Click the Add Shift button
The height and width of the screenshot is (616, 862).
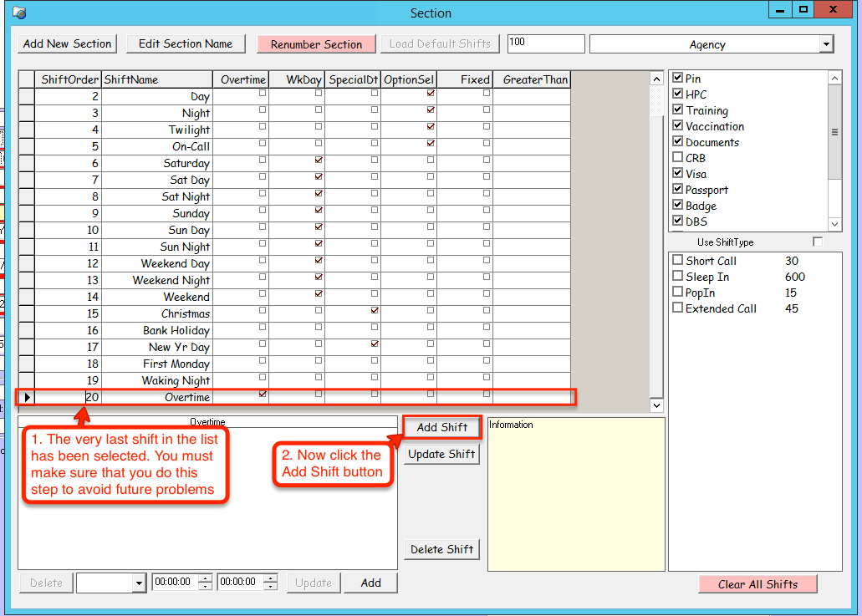pyautogui.click(x=441, y=427)
